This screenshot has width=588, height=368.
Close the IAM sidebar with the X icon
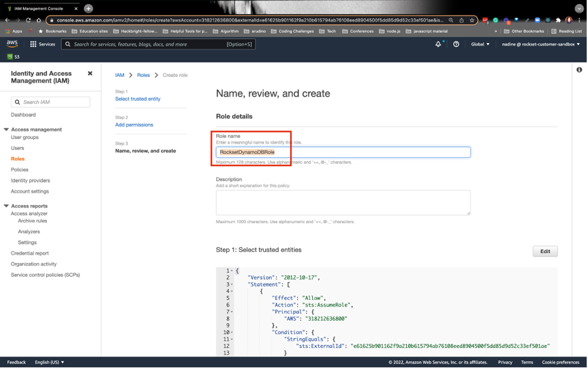tap(90, 73)
